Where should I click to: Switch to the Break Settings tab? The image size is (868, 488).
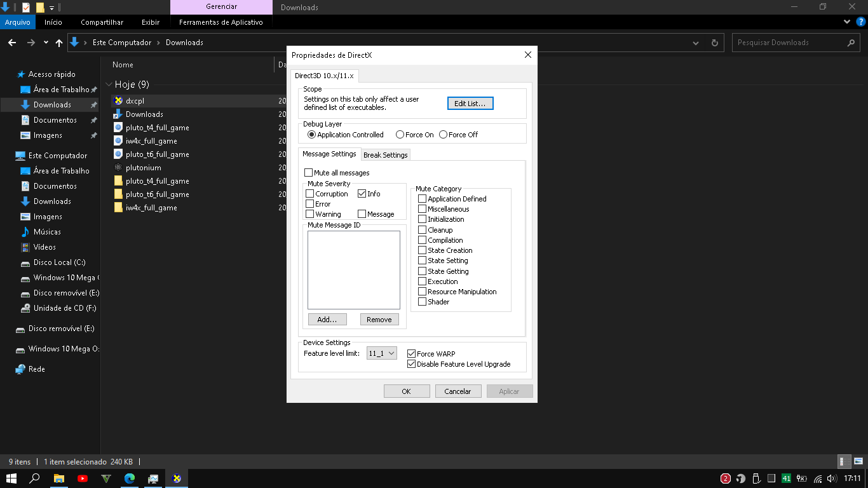pos(386,155)
